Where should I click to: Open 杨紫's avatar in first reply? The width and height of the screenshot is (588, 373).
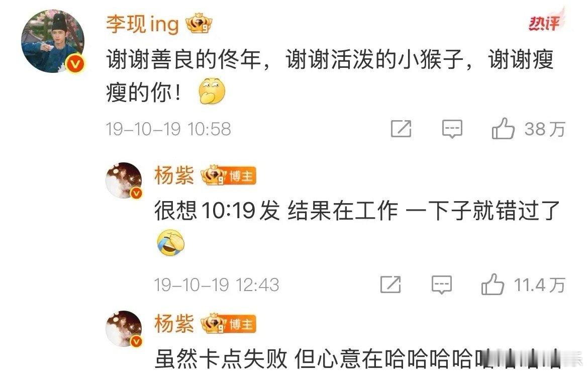(125, 180)
